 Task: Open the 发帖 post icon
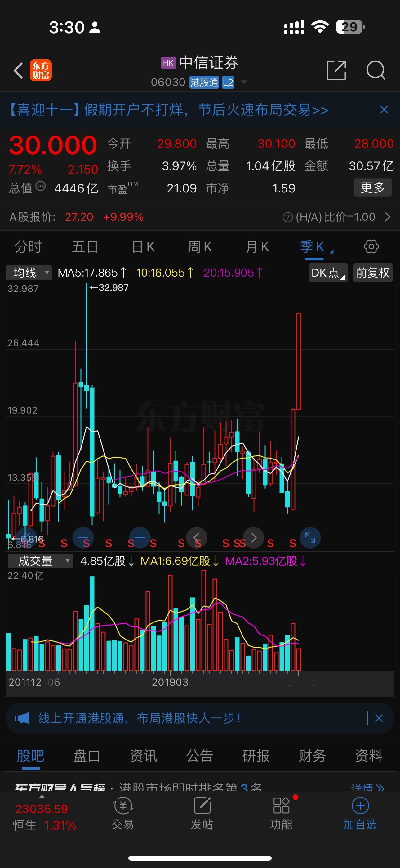[202, 814]
